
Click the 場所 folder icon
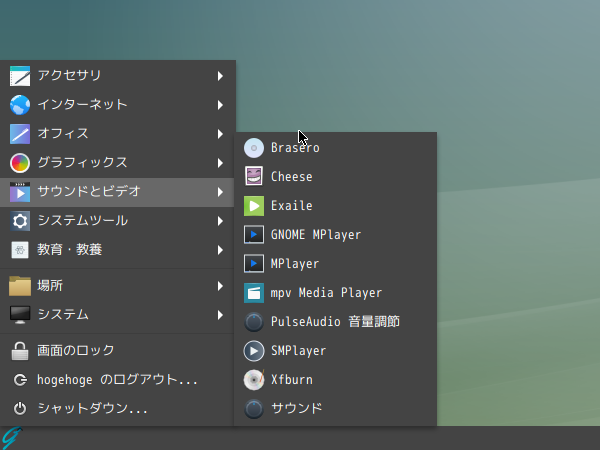[x=20, y=286]
